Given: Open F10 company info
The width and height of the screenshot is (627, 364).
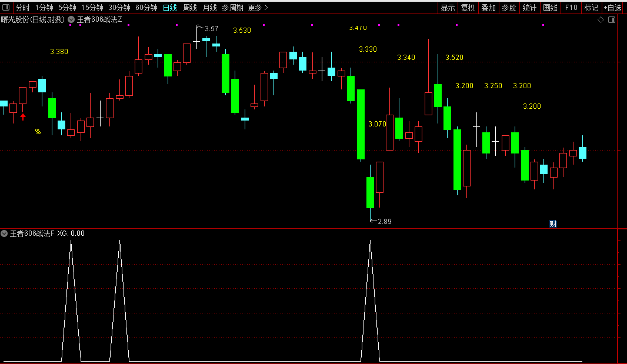Looking at the screenshot, I should coord(571,8).
